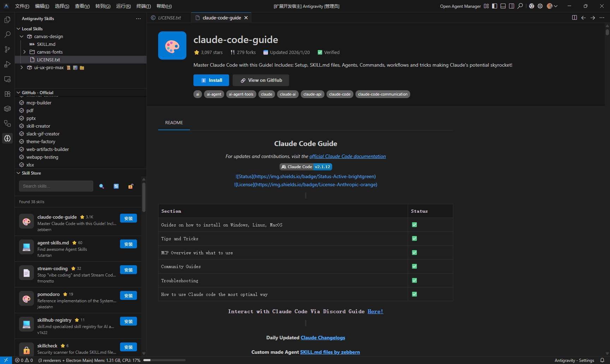610x364 pixels.
Task: Click the Community Guides status checkbox
Action: click(414, 266)
